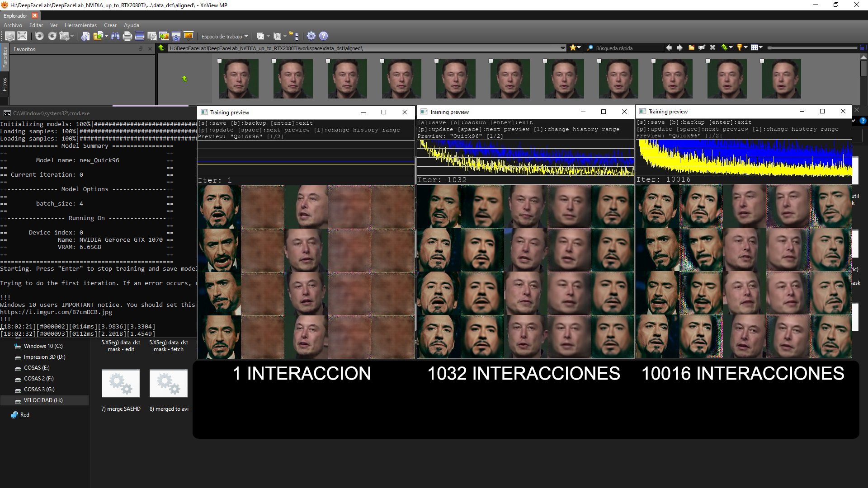868x488 pixels.
Task: Click the rename icon in address bar
Action: pyautogui.click(x=702, y=47)
